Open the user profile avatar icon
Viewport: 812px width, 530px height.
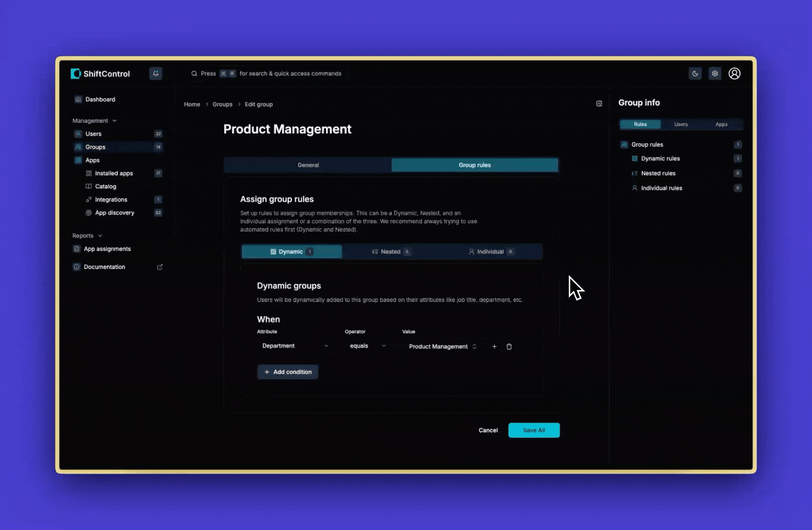[734, 74]
